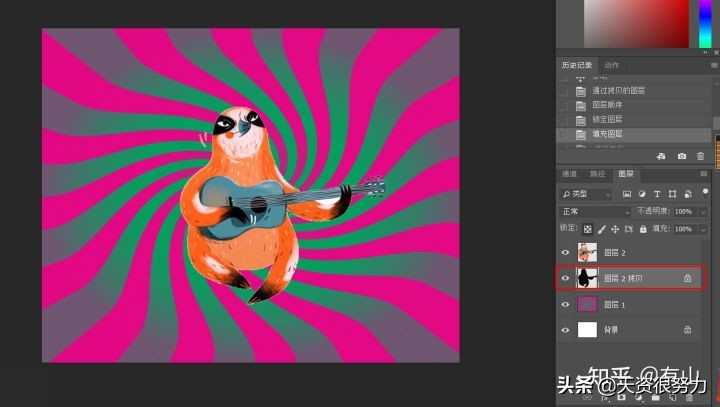Viewport: 720px width, 407px height.
Task: Open Layers panel menu icon
Action: coord(703,174)
